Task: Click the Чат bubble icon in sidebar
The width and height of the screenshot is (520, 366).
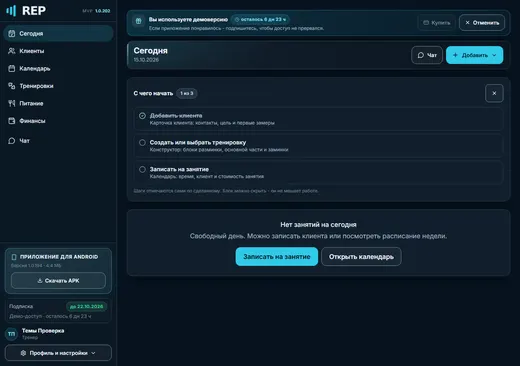Action: (12, 141)
